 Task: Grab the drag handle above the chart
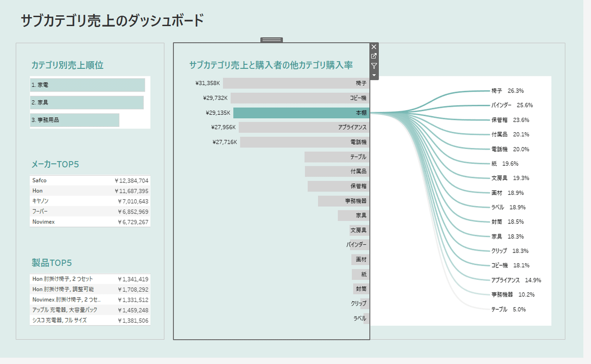271,39
